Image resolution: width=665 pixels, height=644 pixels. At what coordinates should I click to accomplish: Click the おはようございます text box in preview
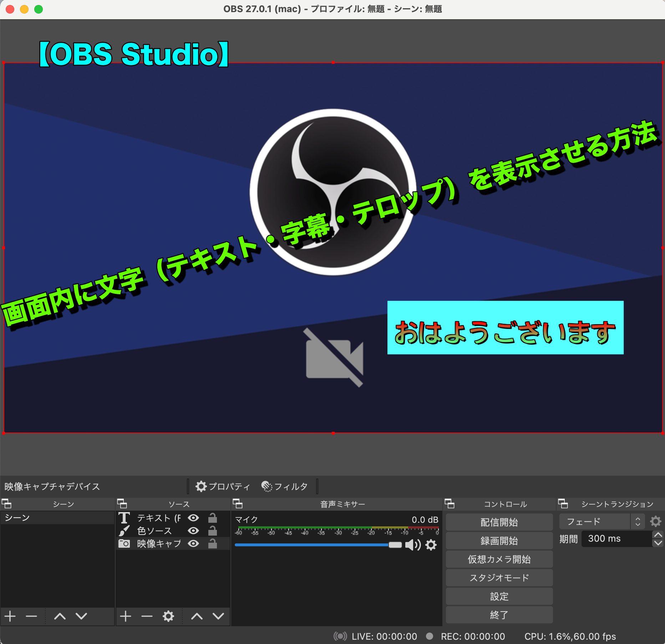pos(506,328)
